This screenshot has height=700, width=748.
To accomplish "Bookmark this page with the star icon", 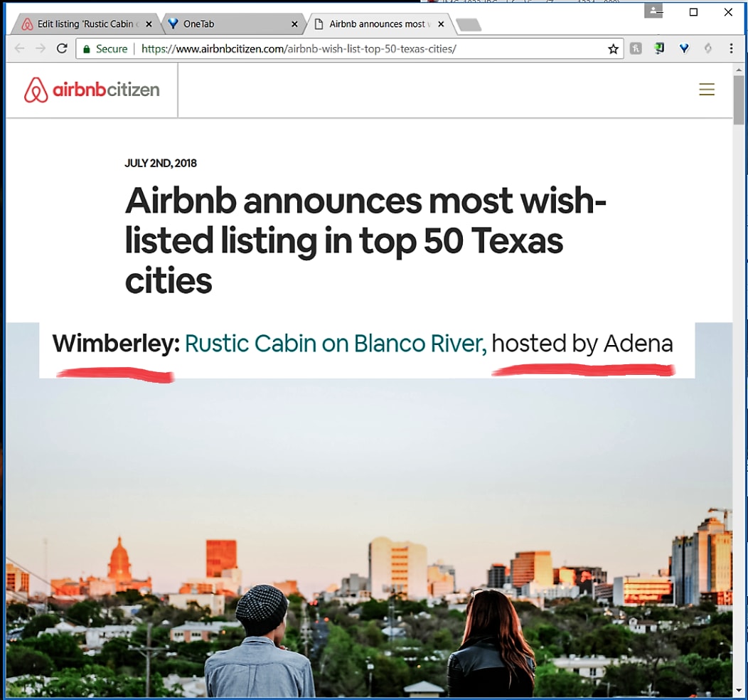I will point(613,48).
